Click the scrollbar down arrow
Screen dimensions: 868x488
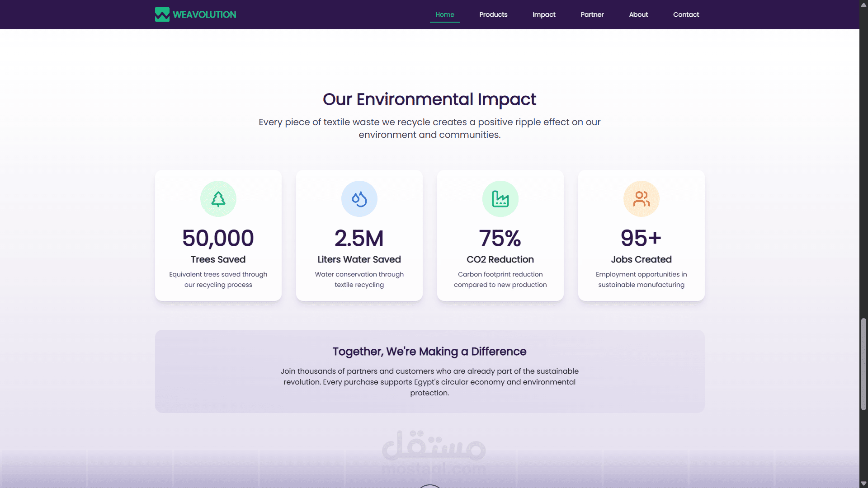pyautogui.click(x=863, y=483)
